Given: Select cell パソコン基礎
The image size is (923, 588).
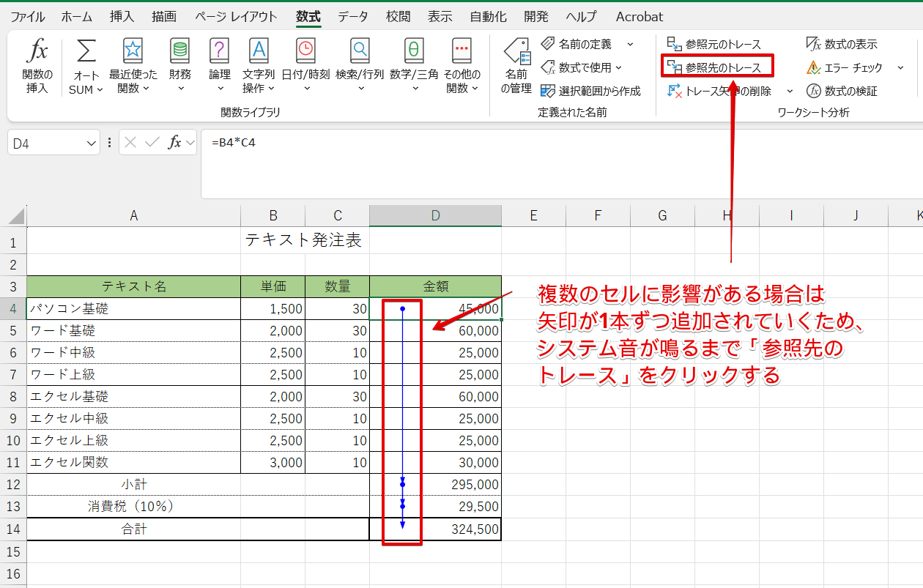Looking at the screenshot, I should [134, 309].
